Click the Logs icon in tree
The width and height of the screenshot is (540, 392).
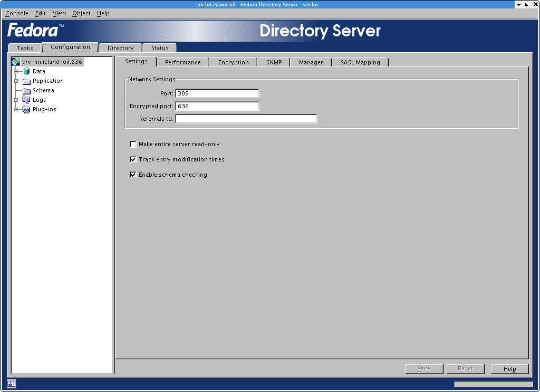[26, 100]
